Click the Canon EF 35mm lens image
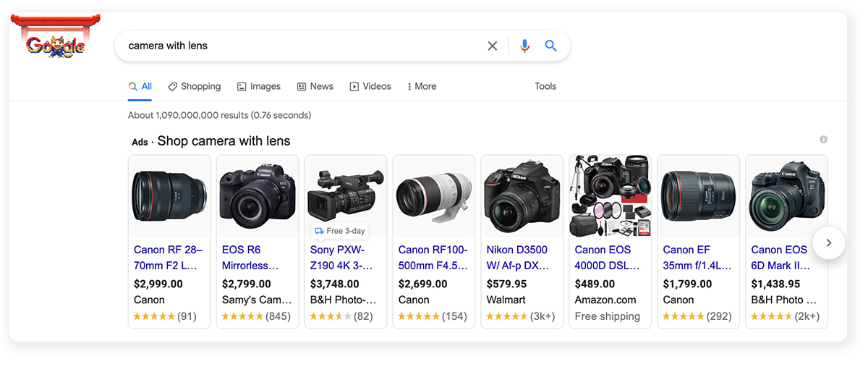868x372 pixels. pyautogui.click(x=699, y=195)
